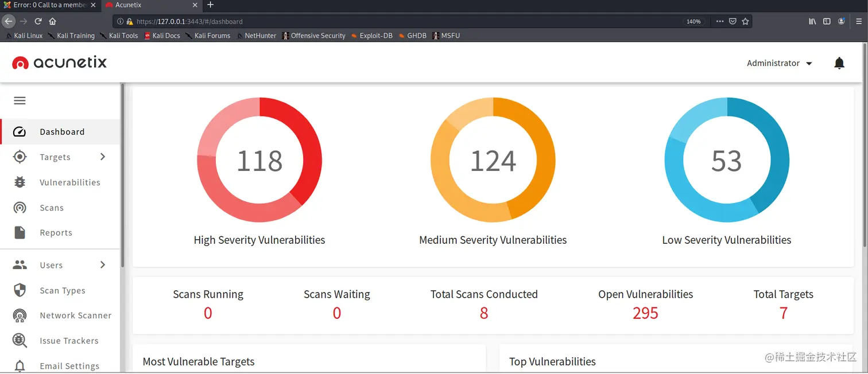Click the Issue Trackers magnifier icon

pos(20,341)
